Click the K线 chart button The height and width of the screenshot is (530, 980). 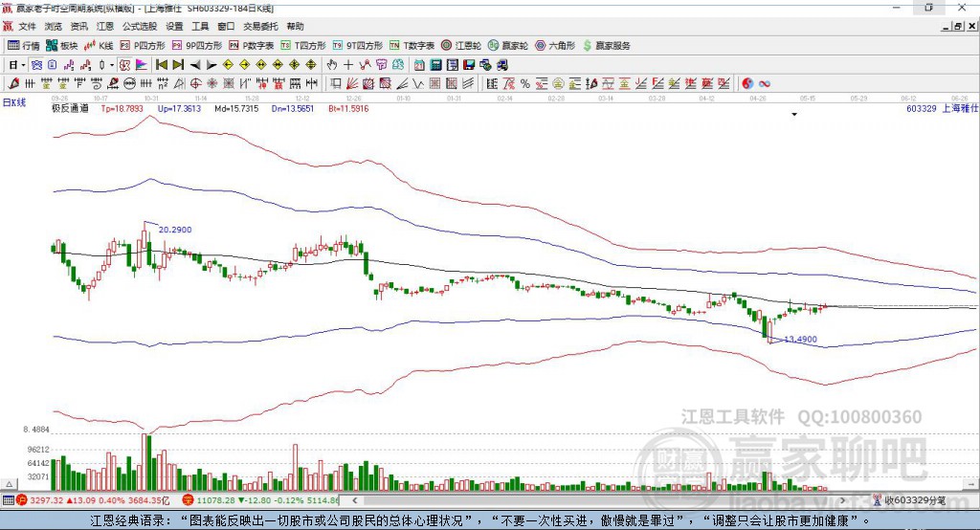(x=99, y=46)
